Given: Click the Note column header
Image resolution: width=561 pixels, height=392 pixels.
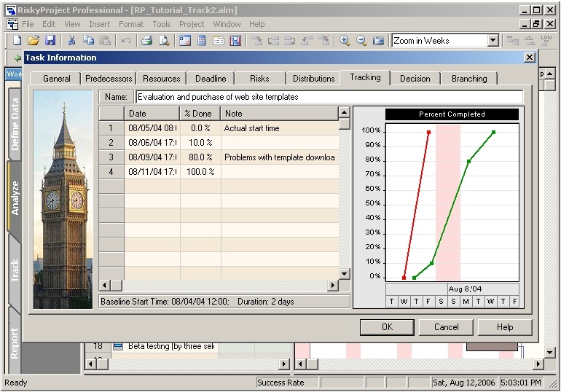Looking at the screenshot, I should [280, 114].
